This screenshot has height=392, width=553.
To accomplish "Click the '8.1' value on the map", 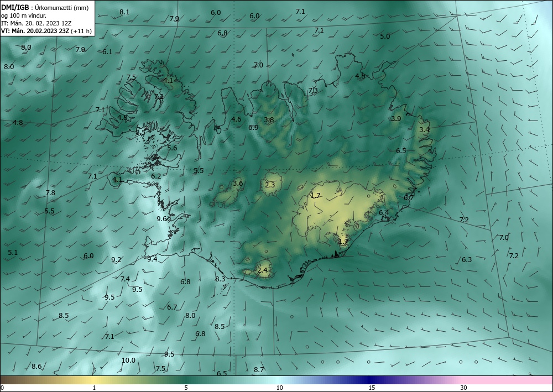I will (x=124, y=12).
